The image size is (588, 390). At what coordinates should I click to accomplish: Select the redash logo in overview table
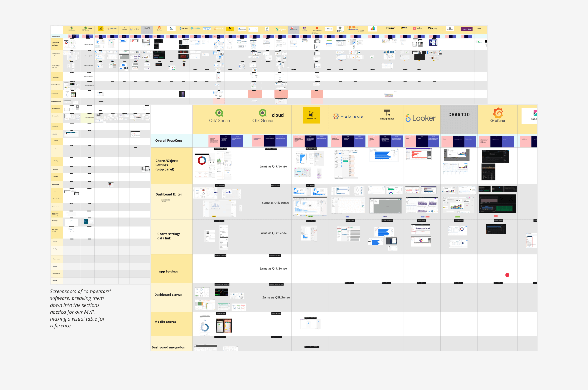(293, 29)
